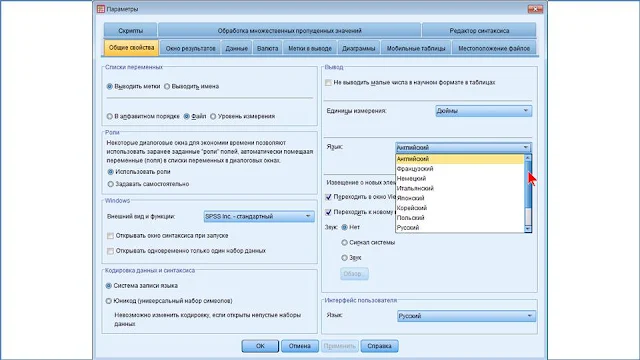Select Система записи языка radio button
The image size is (640, 360).
coord(109,286)
